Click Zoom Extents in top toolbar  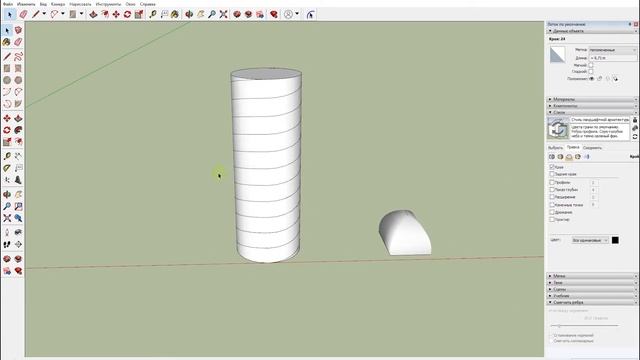click(223, 15)
